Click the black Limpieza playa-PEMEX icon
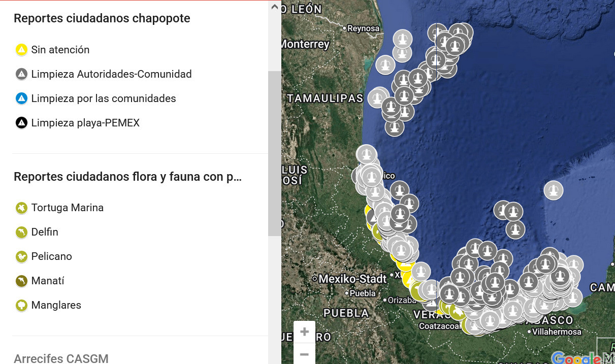 (21, 123)
